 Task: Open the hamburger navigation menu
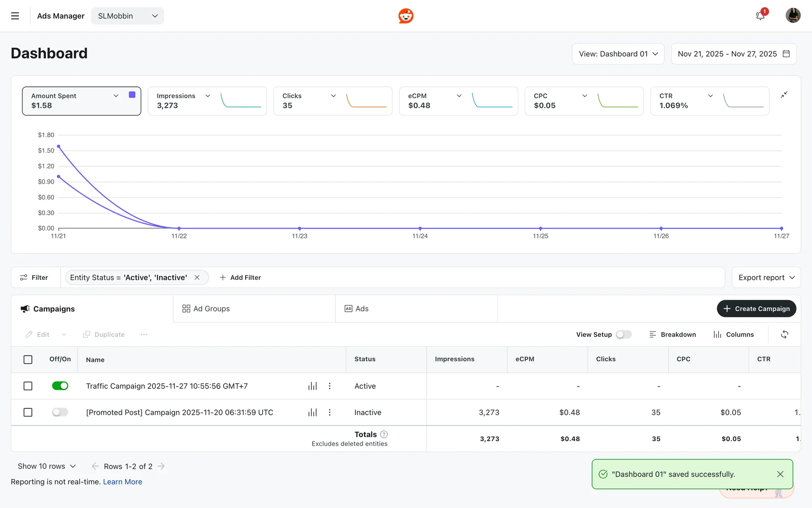pyautogui.click(x=15, y=16)
